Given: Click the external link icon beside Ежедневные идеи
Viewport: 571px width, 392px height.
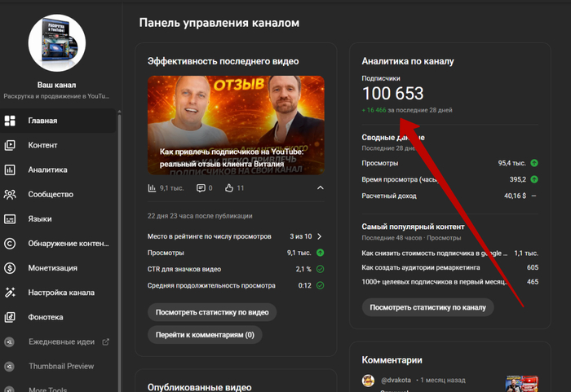Looking at the screenshot, I should 105,341.
